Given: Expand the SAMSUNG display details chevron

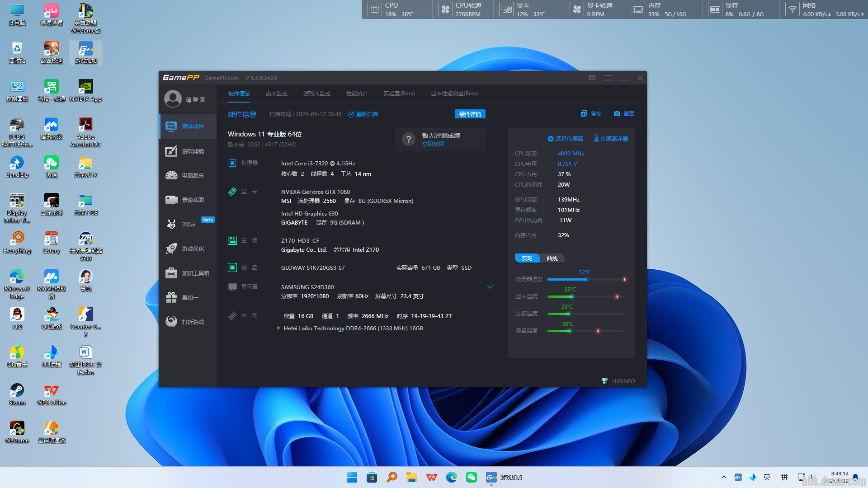Looking at the screenshot, I should (490, 287).
